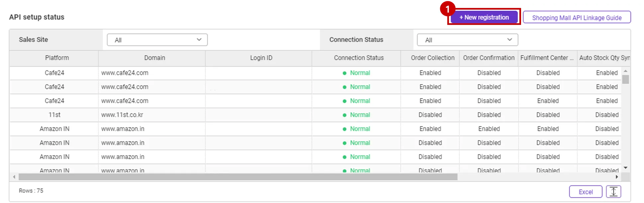Open the Shopping Mall API Linkage Guide
The width and height of the screenshot is (644, 203).
pos(577,18)
